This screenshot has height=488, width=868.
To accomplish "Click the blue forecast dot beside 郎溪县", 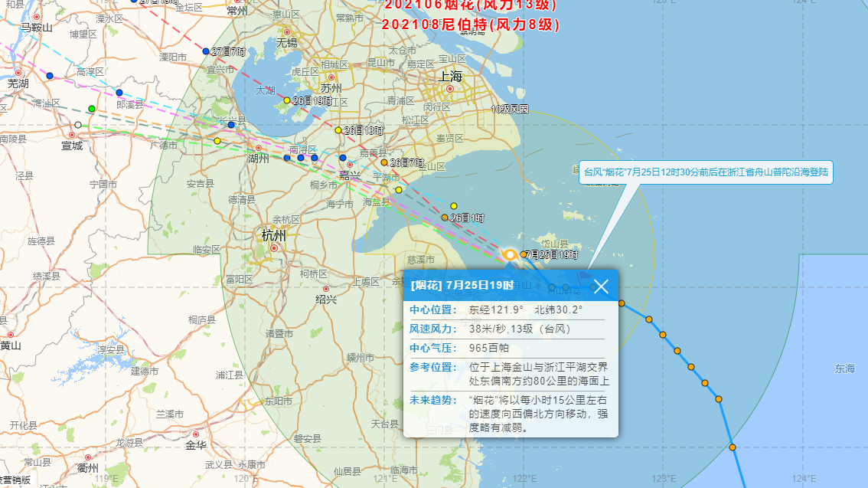I will point(119,93).
